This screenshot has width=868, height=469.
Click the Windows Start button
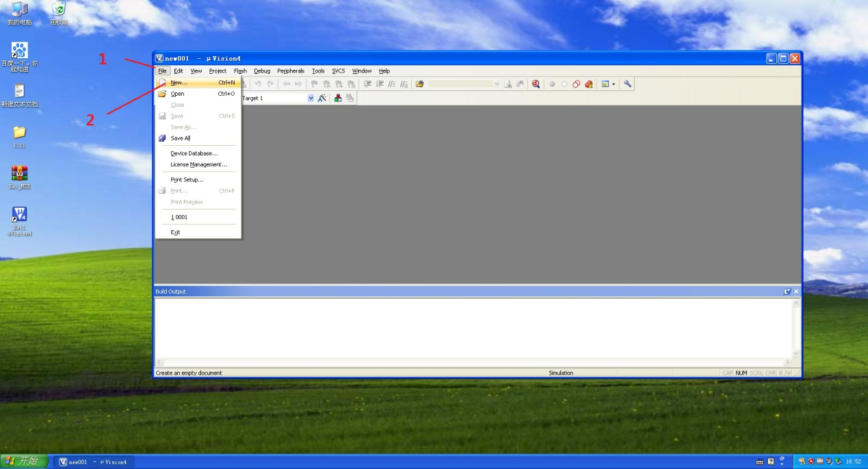(x=24, y=461)
